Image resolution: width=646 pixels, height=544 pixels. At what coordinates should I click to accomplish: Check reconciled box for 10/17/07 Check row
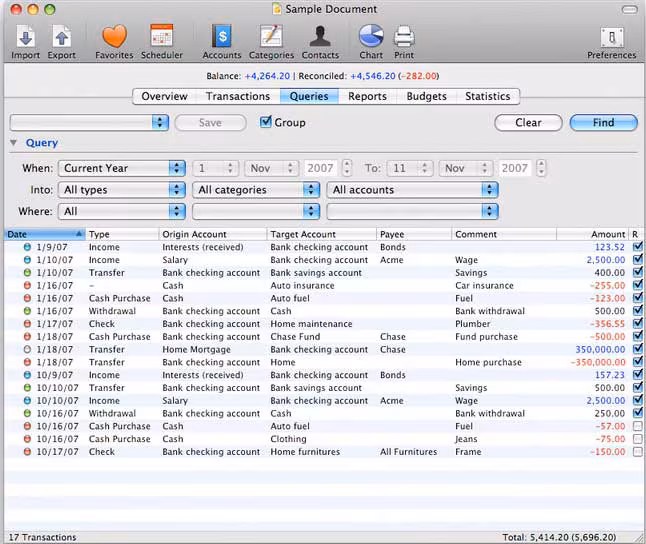pos(638,452)
